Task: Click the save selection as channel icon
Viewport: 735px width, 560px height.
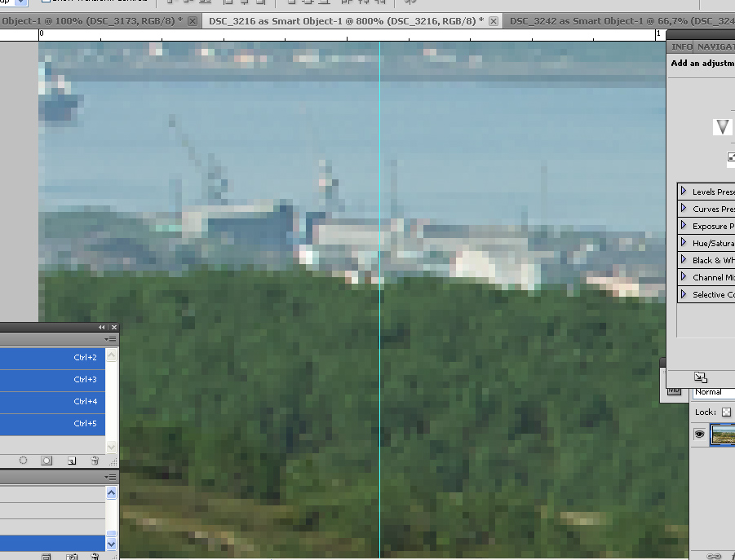Action: 46,461
